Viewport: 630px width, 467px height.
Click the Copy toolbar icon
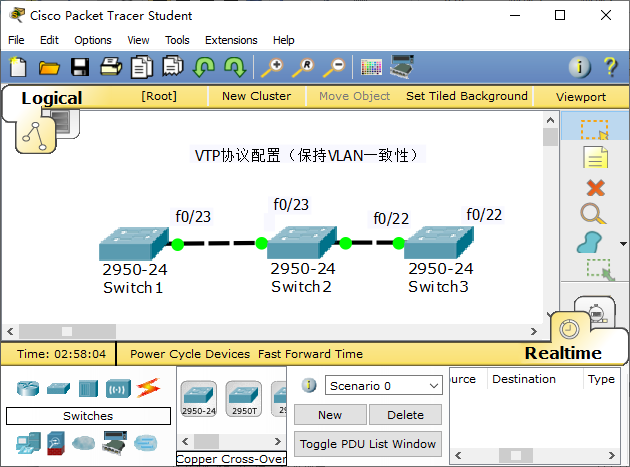tap(142, 67)
